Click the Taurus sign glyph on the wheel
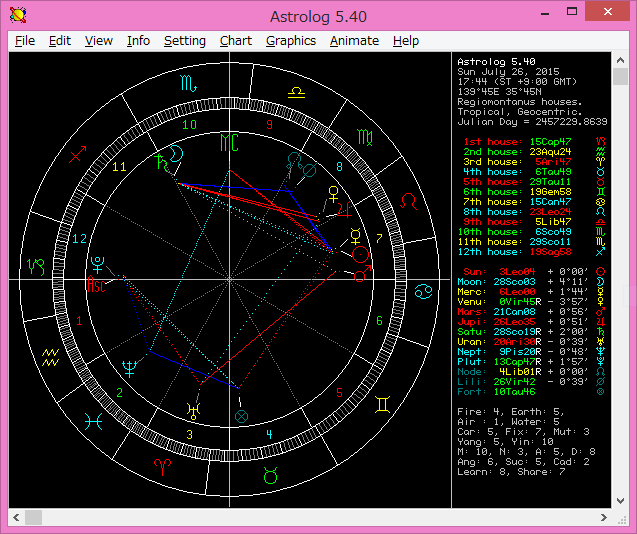This screenshot has width=637, height=534. (x=270, y=475)
